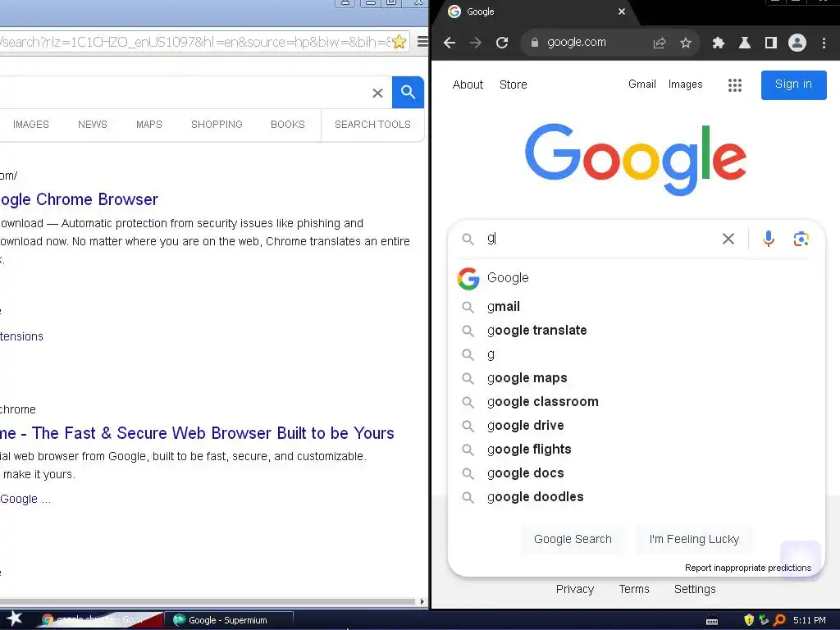Choose the gmail suggestion
The width and height of the screenshot is (840, 630).
(x=636, y=307)
